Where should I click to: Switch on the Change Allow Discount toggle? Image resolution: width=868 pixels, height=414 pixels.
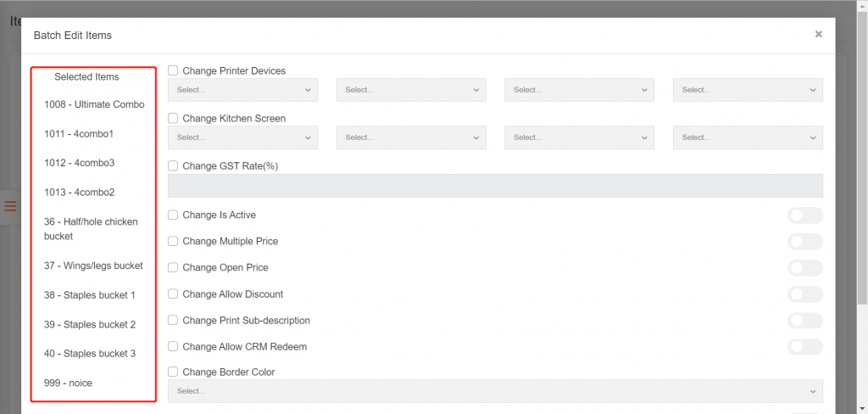pos(804,294)
